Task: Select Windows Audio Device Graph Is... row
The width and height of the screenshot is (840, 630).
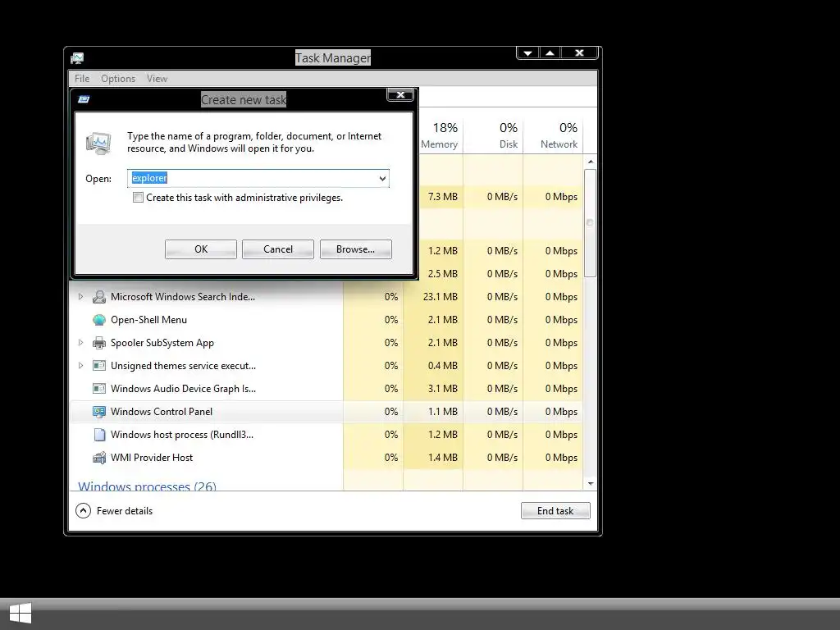Action: coord(326,389)
